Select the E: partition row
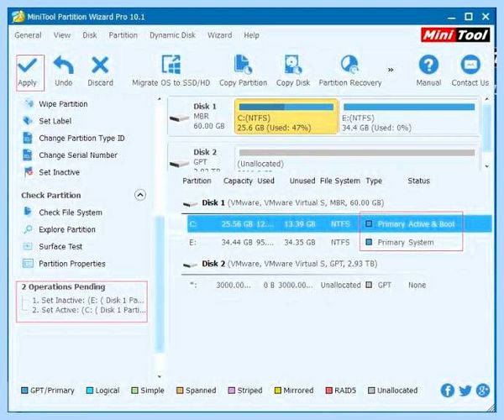The image size is (504, 420). pos(339,242)
